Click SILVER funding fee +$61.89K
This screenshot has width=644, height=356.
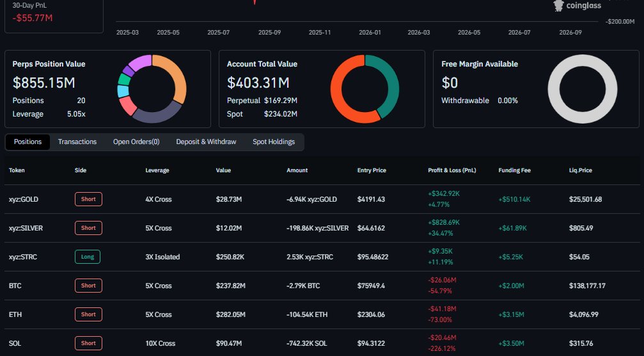click(x=512, y=228)
